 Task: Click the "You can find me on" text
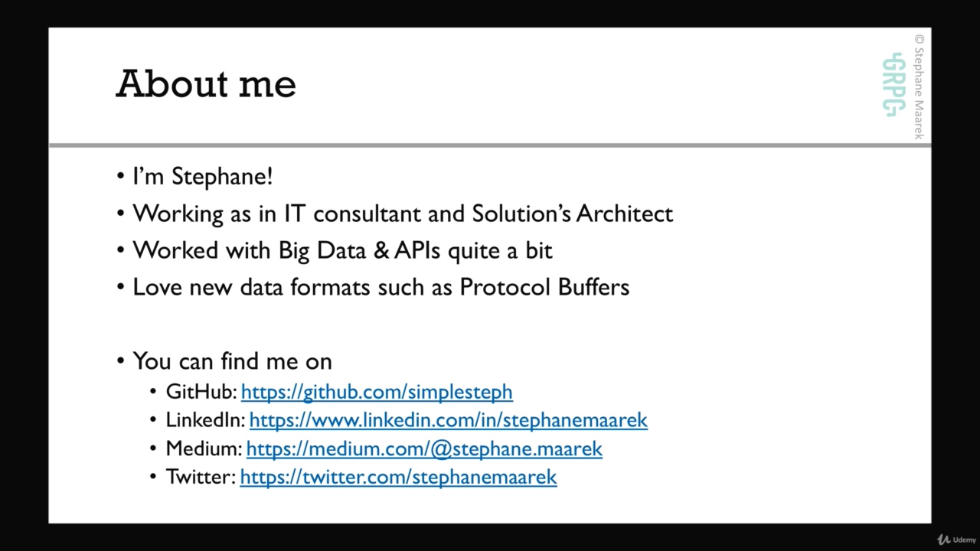(232, 360)
